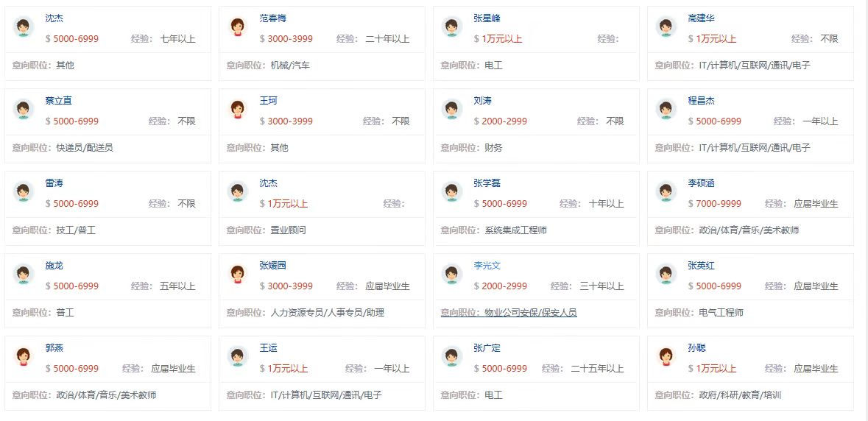Open 高建华's profile picture
Image resolution: width=868 pixels, height=421 pixels.
pos(666,27)
